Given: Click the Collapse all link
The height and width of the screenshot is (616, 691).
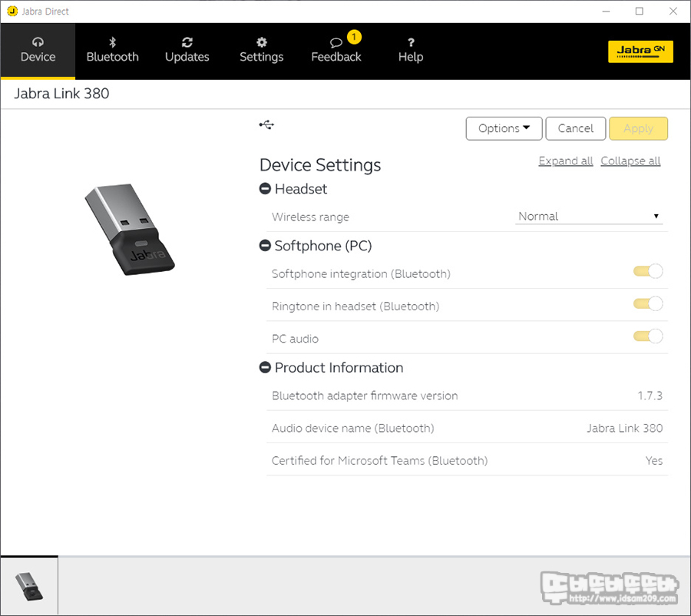Looking at the screenshot, I should [x=630, y=161].
